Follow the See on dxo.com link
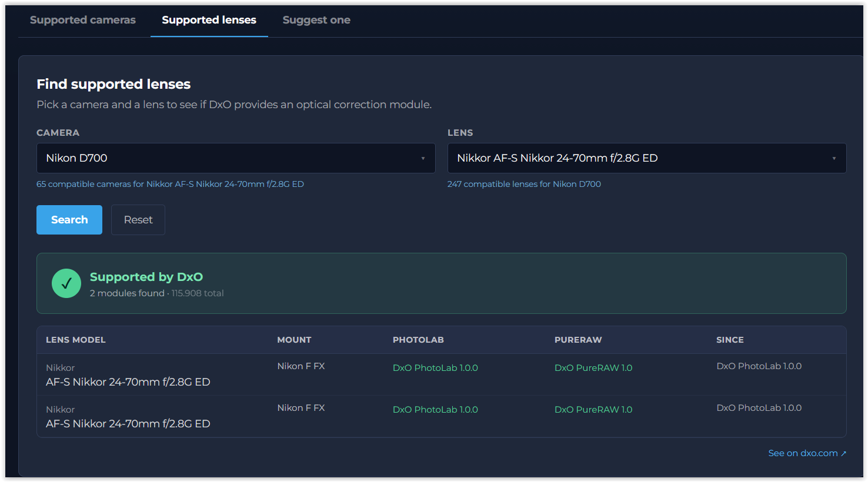The width and height of the screenshot is (868, 482). pyautogui.click(x=807, y=453)
